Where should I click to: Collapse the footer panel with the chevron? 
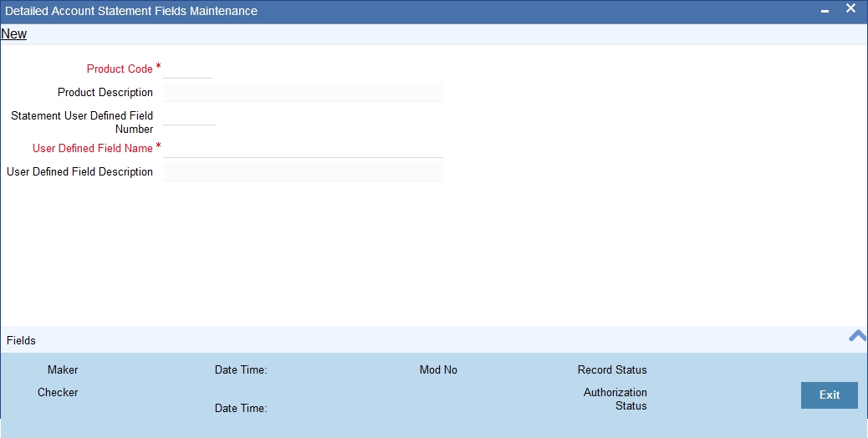pos(857,336)
